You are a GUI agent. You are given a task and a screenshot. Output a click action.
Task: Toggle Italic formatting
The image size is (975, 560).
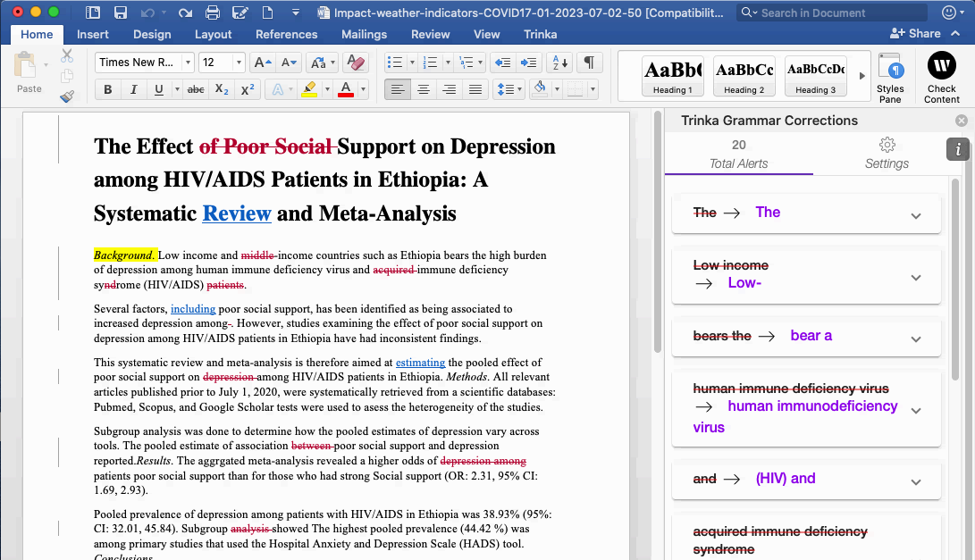tap(133, 89)
